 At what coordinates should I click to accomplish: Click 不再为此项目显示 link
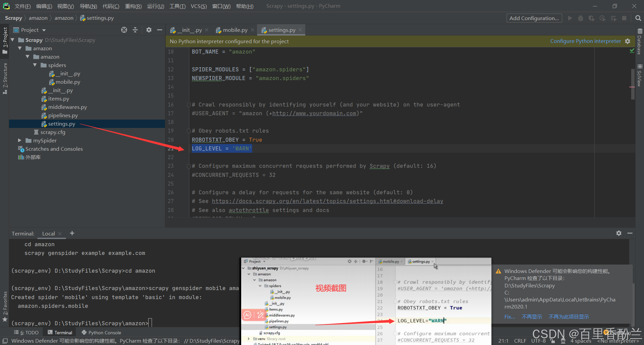click(x=569, y=317)
